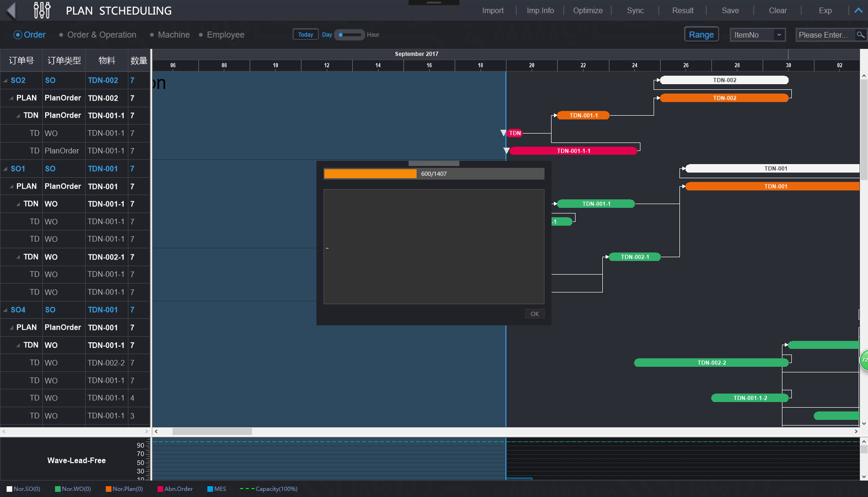Select the Machine view
868x497 pixels.
click(x=170, y=35)
